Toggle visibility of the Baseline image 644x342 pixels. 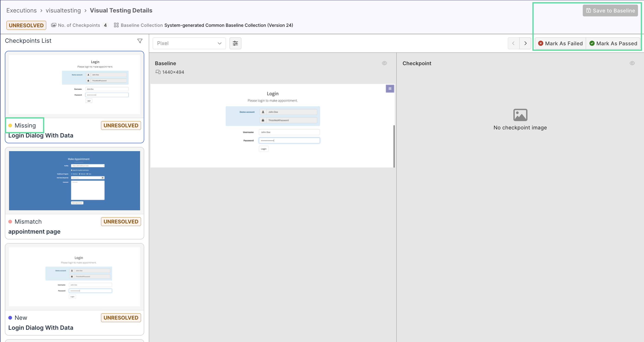tap(384, 63)
